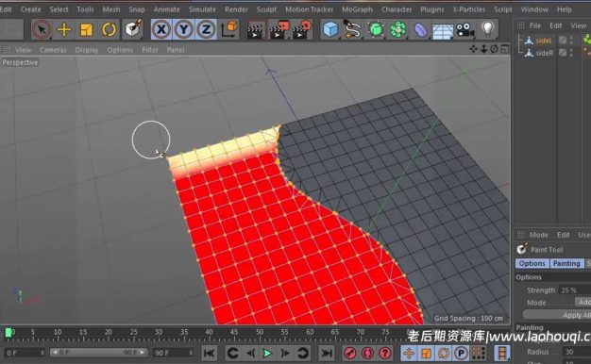
Task: Toggle sideL visibility dots
Action: (571, 40)
